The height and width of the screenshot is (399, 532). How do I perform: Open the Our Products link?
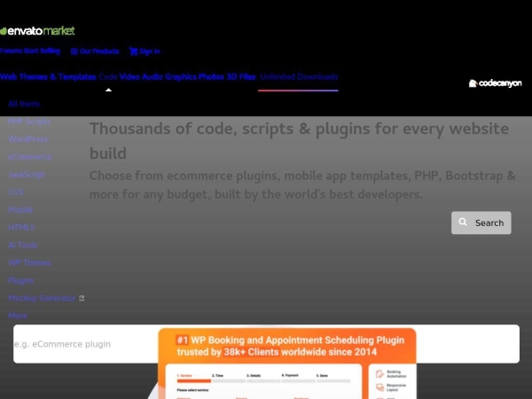pyautogui.click(x=99, y=51)
